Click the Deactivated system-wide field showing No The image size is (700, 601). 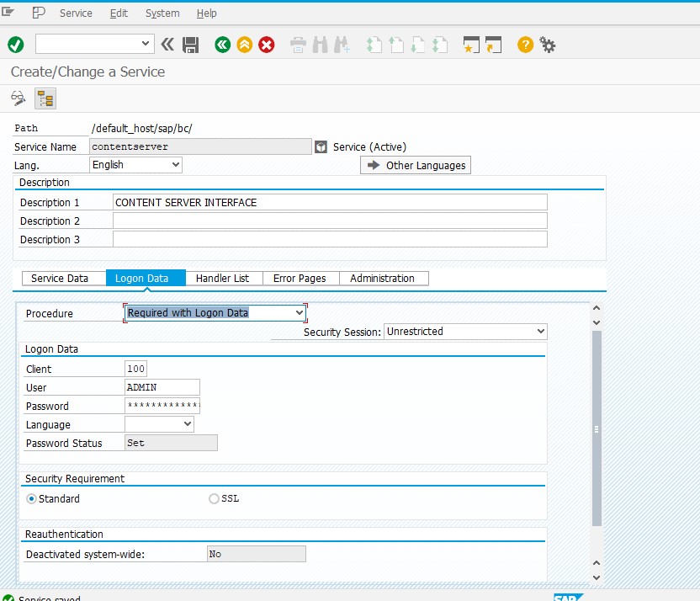[257, 554]
